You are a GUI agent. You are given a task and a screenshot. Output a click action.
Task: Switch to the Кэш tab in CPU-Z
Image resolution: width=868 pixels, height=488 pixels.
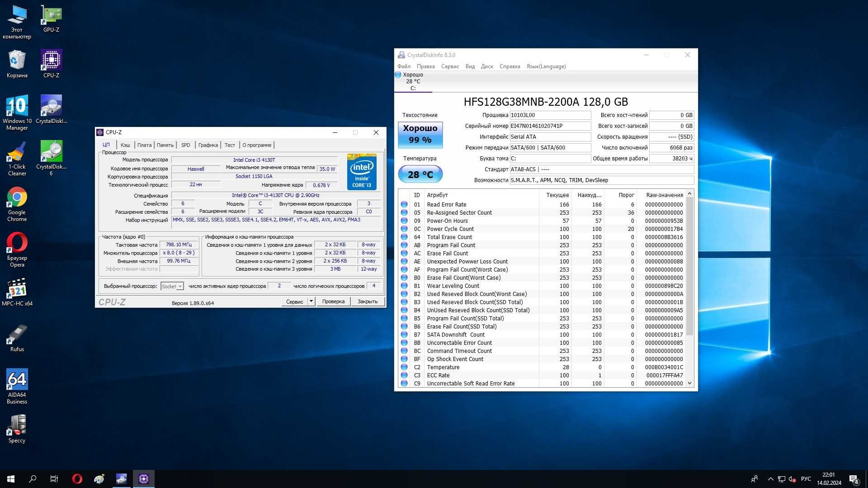[x=125, y=145]
